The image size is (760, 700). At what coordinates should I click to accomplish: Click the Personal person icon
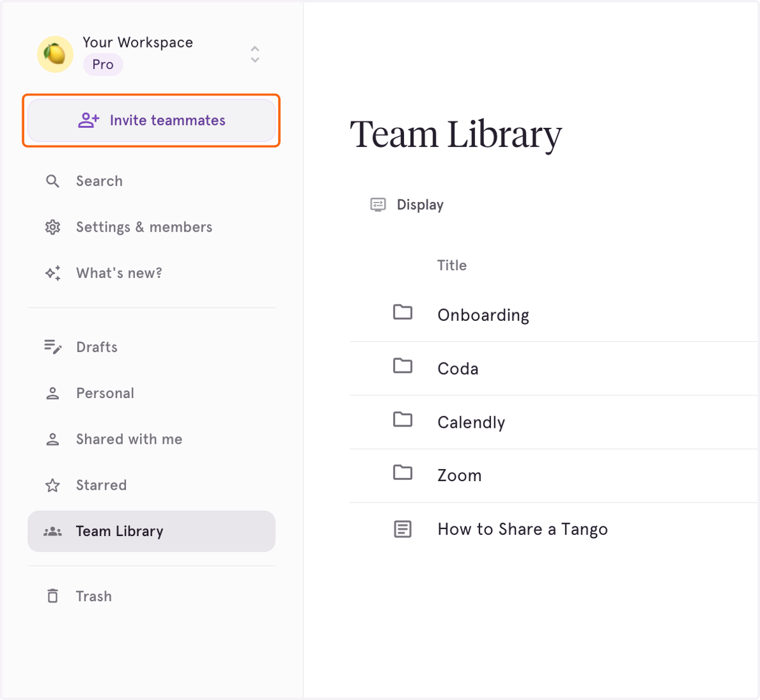click(53, 393)
